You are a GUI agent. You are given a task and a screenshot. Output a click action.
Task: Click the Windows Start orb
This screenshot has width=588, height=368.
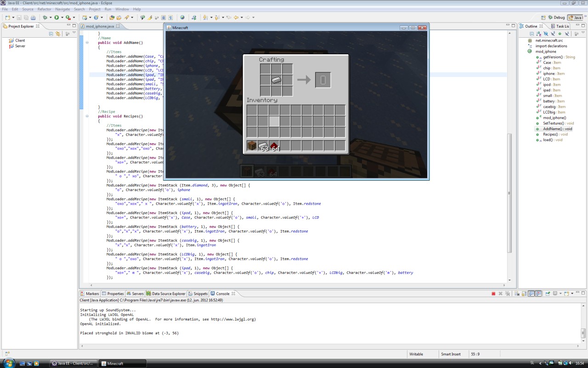tap(8, 363)
